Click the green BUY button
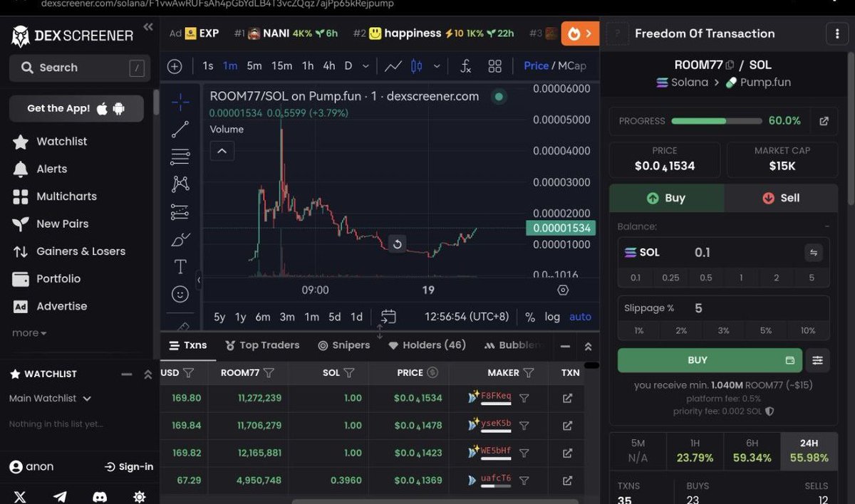 click(710, 360)
